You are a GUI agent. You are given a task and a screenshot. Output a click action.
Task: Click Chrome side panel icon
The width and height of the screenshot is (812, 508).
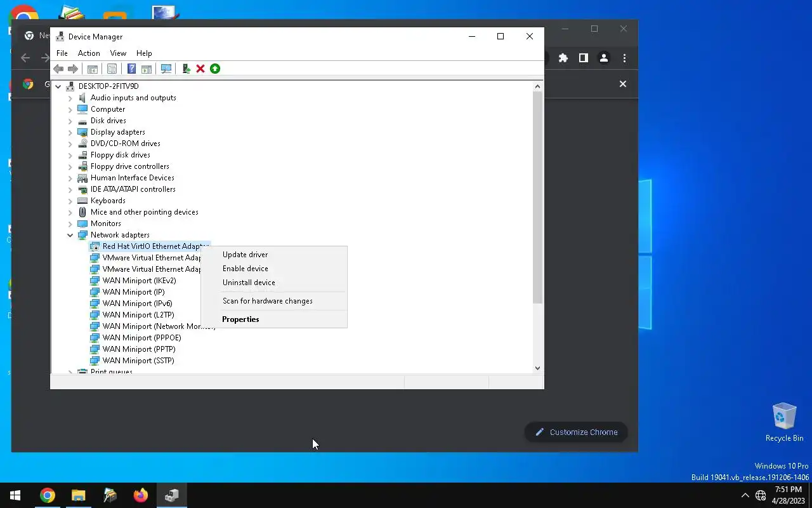click(x=584, y=58)
